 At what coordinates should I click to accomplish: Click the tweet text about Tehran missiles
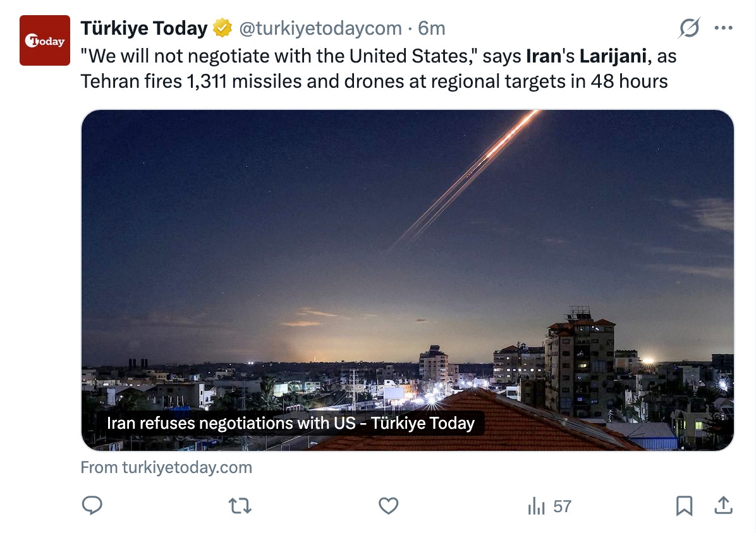(x=374, y=81)
